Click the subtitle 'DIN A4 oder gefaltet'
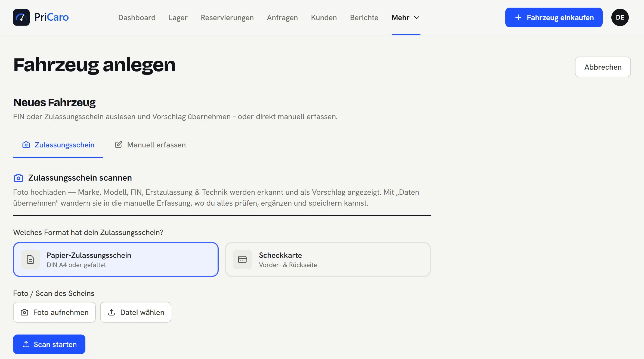Image resolution: width=644 pixels, height=359 pixels. point(76,265)
